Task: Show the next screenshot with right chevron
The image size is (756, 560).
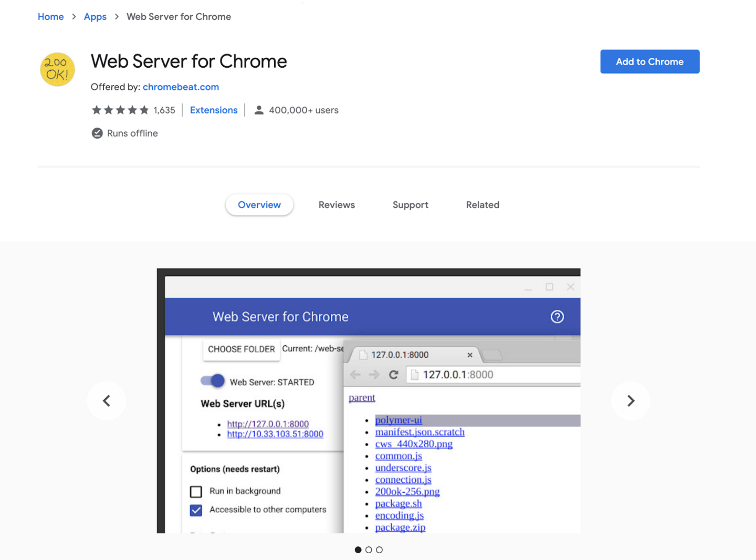Action: 631,401
